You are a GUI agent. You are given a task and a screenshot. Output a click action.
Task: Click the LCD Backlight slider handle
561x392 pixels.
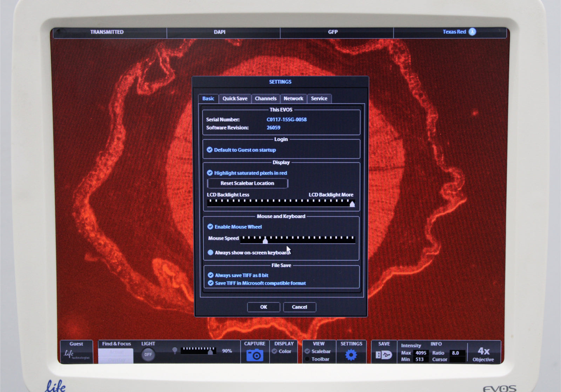pos(352,204)
